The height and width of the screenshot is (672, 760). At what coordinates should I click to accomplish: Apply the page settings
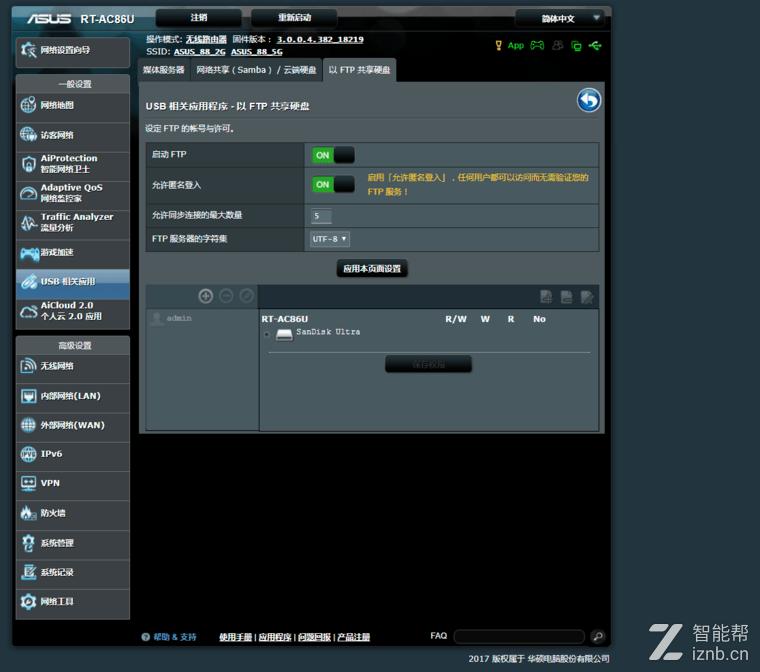point(372,269)
